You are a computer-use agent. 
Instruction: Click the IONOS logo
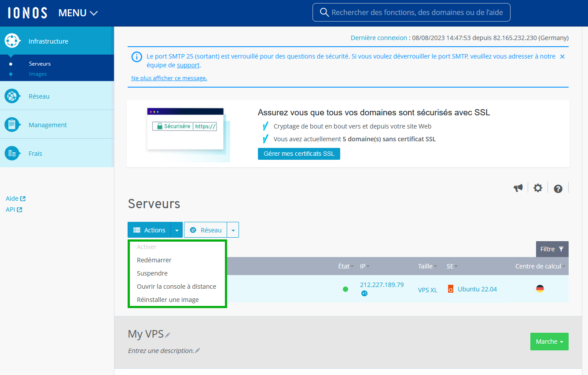(x=27, y=13)
